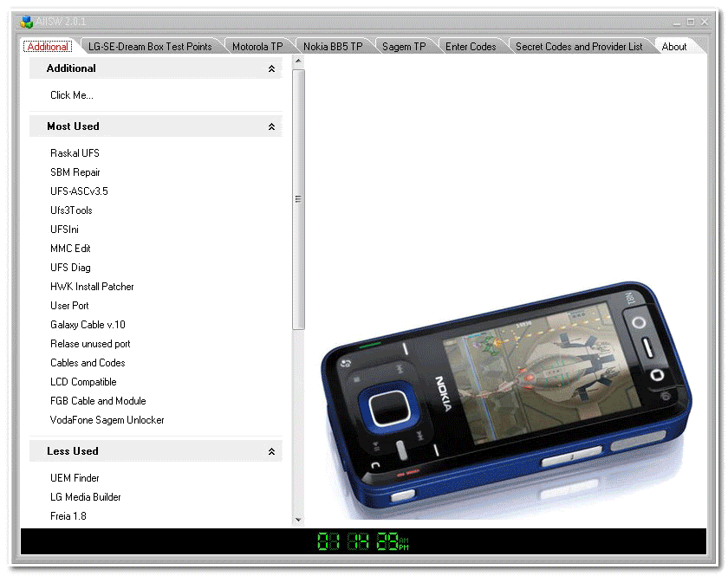Switch to the Sagem TP tab
Viewport: 728px width, 576px height.
coord(404,47)
